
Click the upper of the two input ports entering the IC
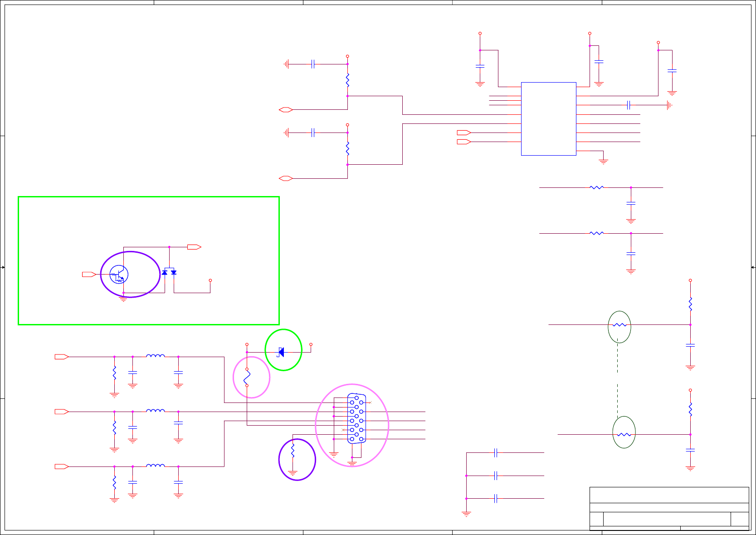464,133
